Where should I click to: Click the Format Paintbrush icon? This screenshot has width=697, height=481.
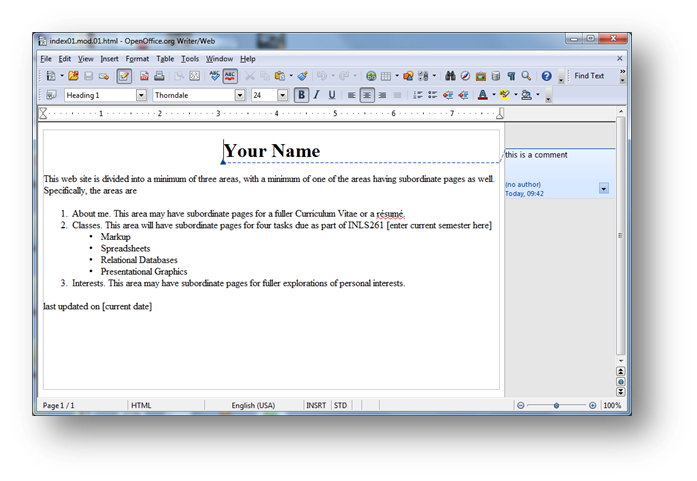pos(302,76)
